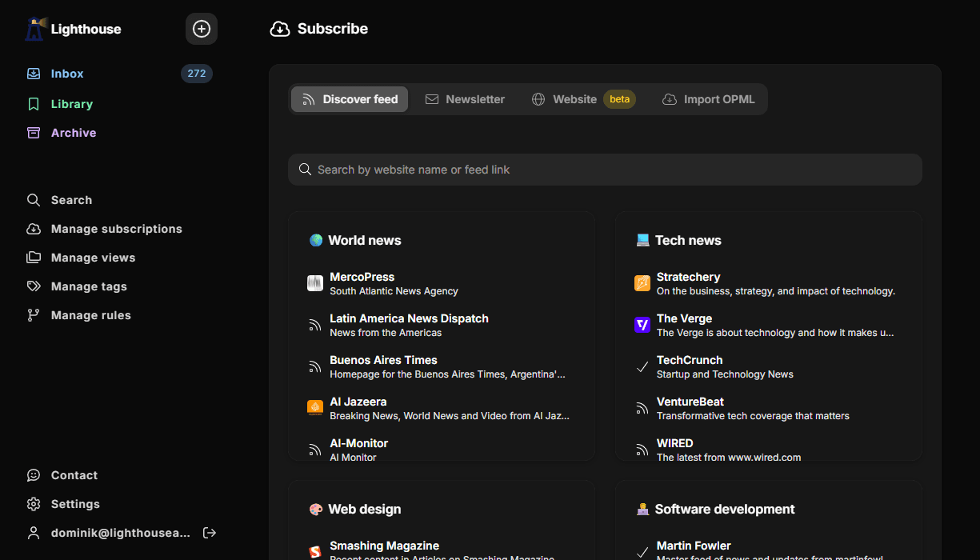Open the Al Jazeera feed entry

(358, 401)
